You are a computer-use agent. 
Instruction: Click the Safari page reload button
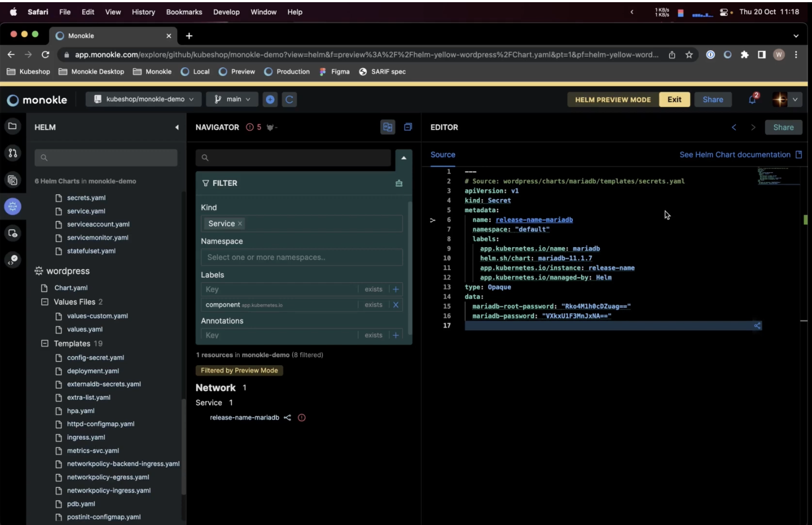(x=45, y=55)
